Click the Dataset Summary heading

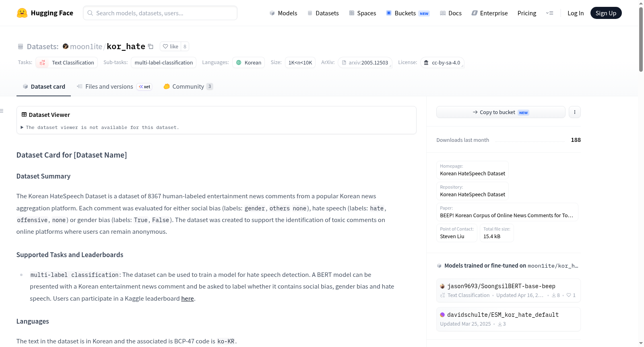(x=43, y=176)
